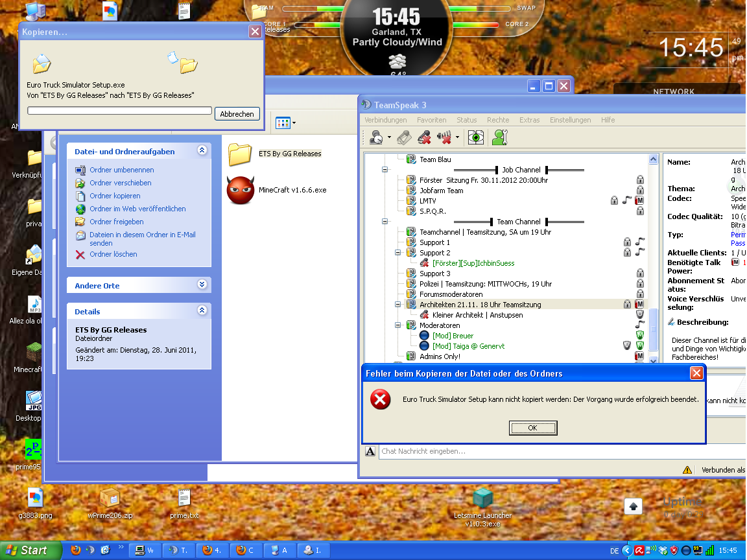Click the green eye subscribe icon

[x=476, y=137]
